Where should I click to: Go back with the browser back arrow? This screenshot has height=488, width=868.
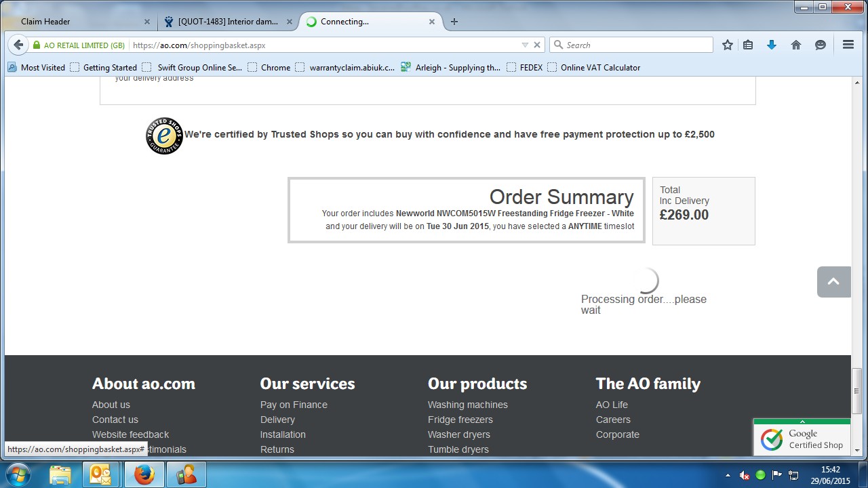pyautogui.click(x=18, y=45)
